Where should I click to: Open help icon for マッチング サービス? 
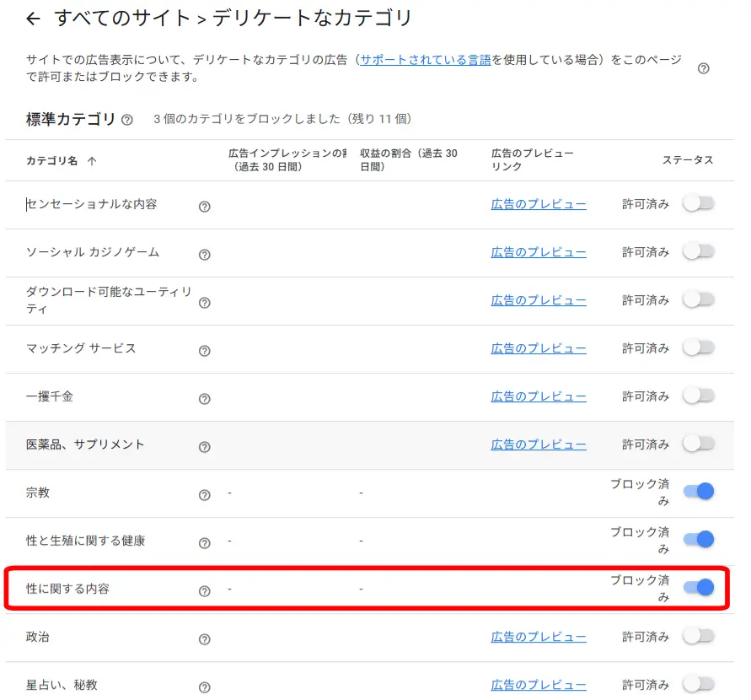click(x=204, y=351)
